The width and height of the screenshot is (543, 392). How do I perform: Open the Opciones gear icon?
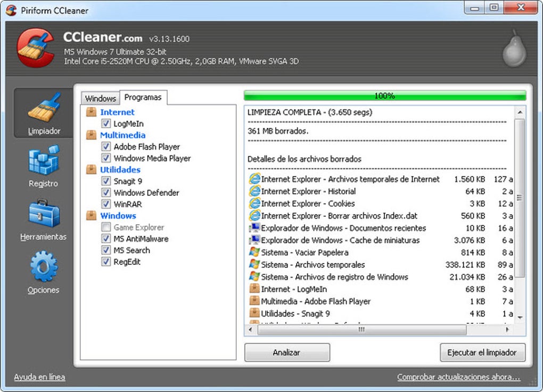coord(44,266)
